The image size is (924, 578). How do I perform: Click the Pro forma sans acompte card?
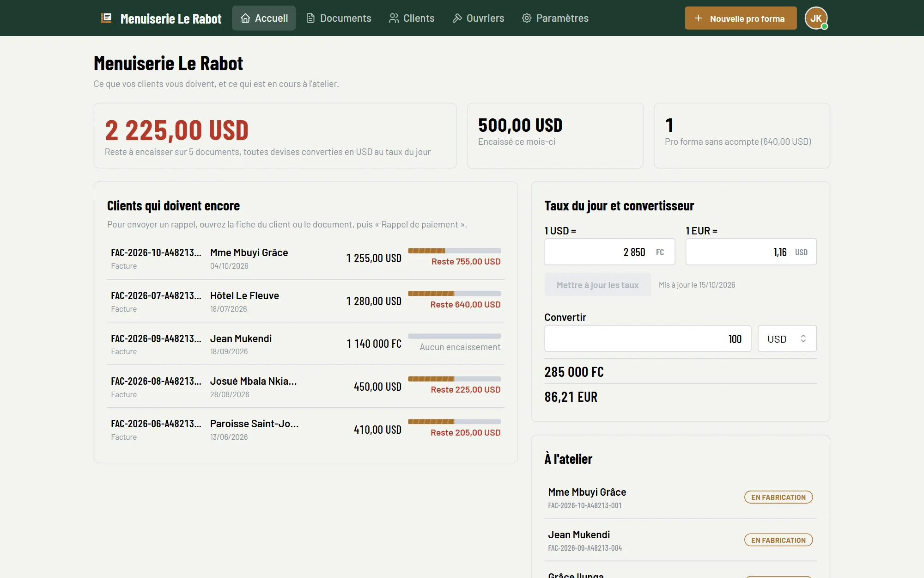[742, 135]
